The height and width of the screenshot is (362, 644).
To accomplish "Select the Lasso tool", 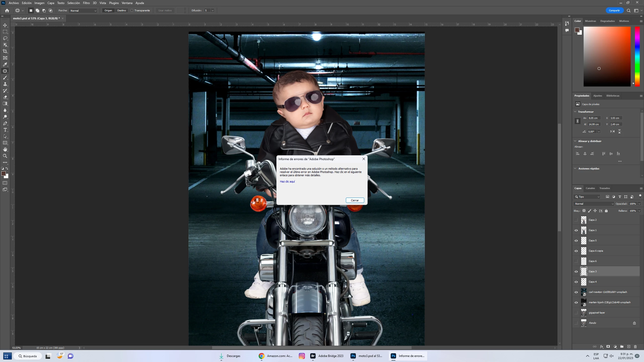I will 5,38.
